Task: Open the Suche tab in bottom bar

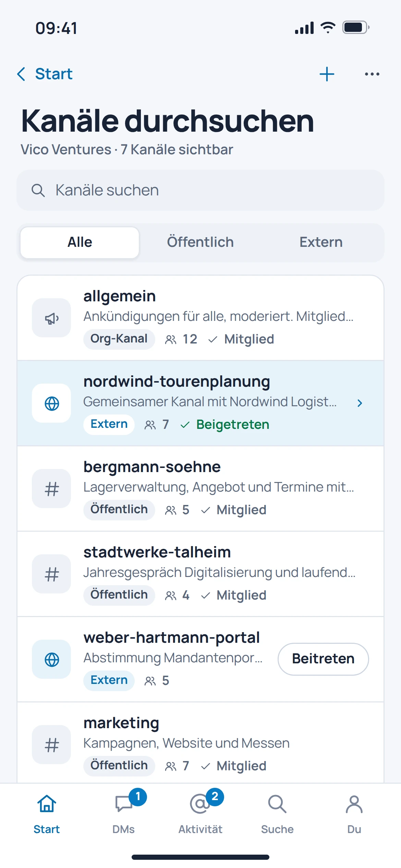Action: pyautogui.click(x=277, y=814)
